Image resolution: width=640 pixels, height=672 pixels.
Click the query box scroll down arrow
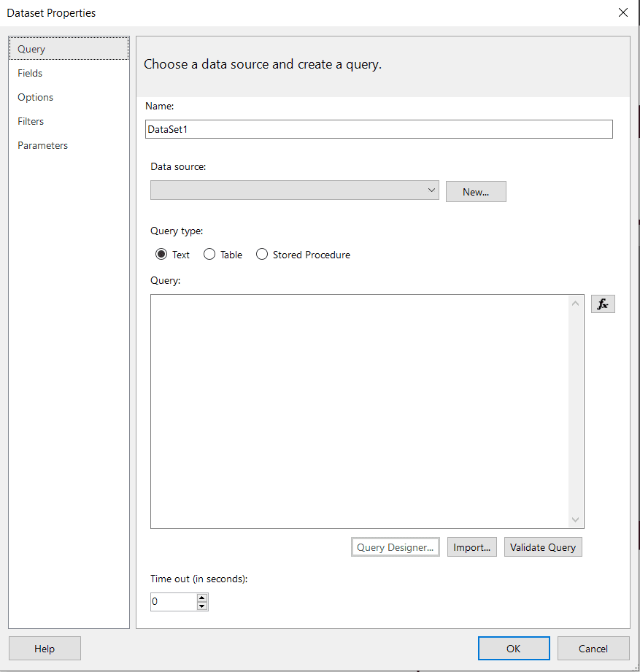tap(575, 520)
